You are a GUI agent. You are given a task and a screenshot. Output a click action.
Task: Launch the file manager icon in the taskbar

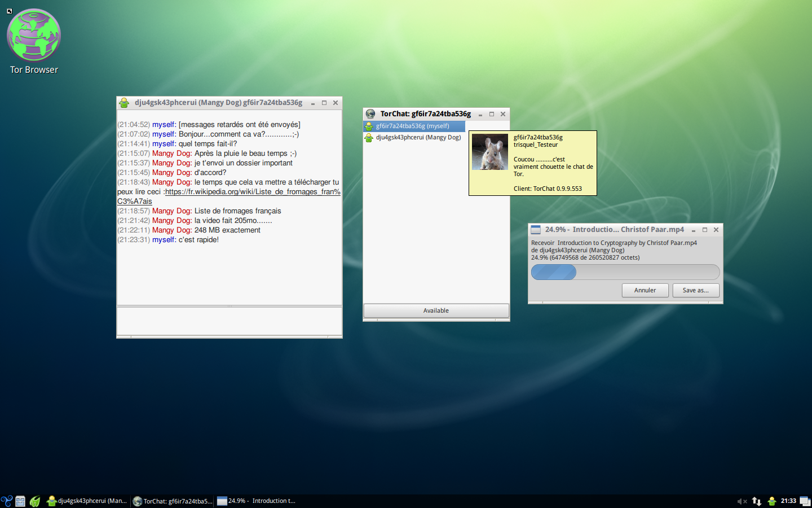pos(20,501)
